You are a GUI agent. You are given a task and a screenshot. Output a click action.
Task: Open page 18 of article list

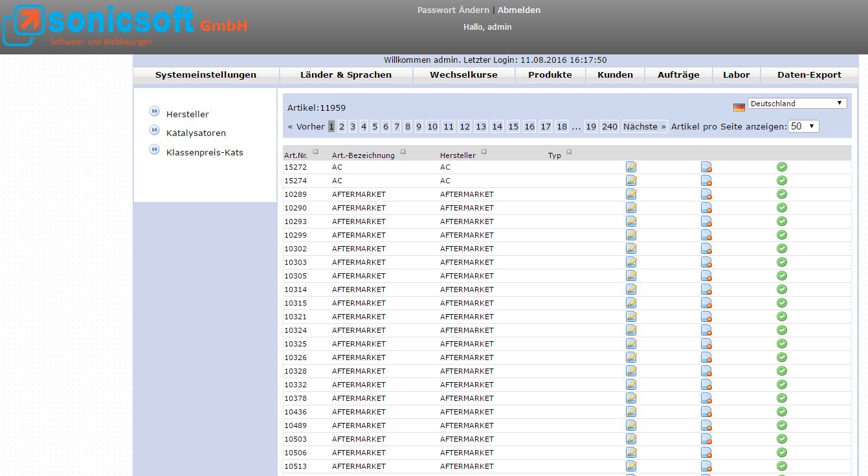click(x=562, y=127)
